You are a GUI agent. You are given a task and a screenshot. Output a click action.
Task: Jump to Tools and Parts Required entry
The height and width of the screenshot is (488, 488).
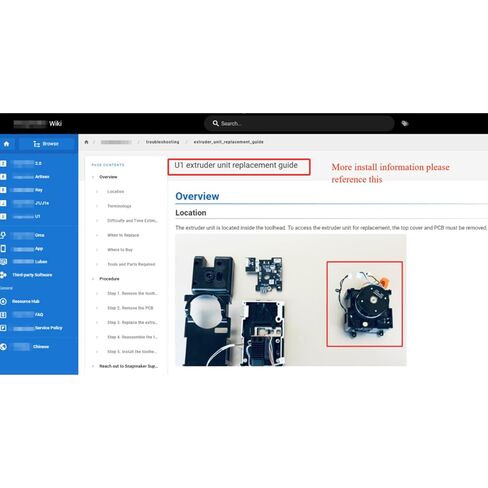[x=131, y=264]
